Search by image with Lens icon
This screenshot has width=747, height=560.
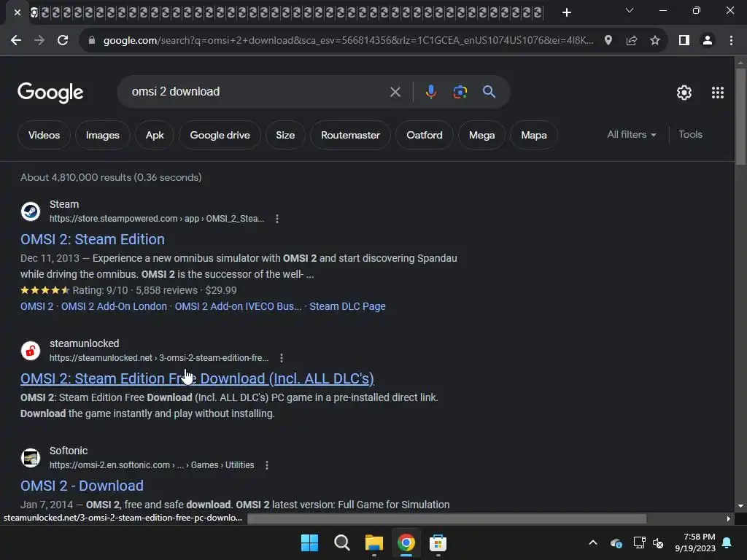pyautogui.click(x=460, y=91)
